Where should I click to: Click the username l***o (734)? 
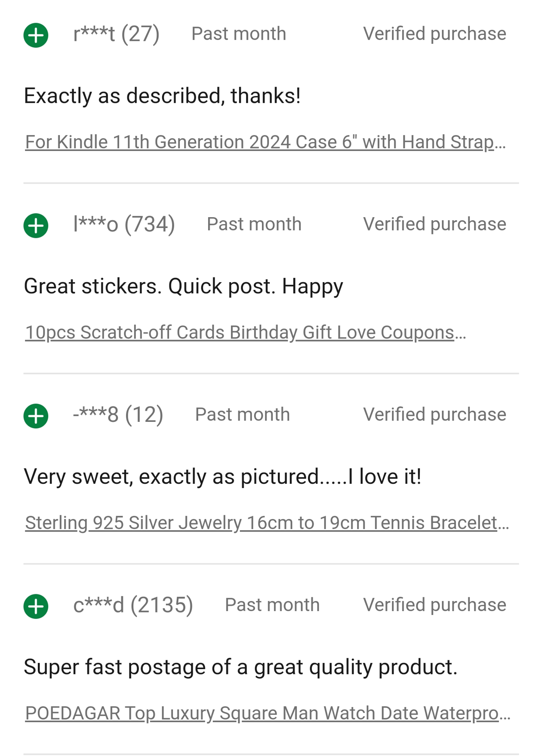[x=124, y=224]
